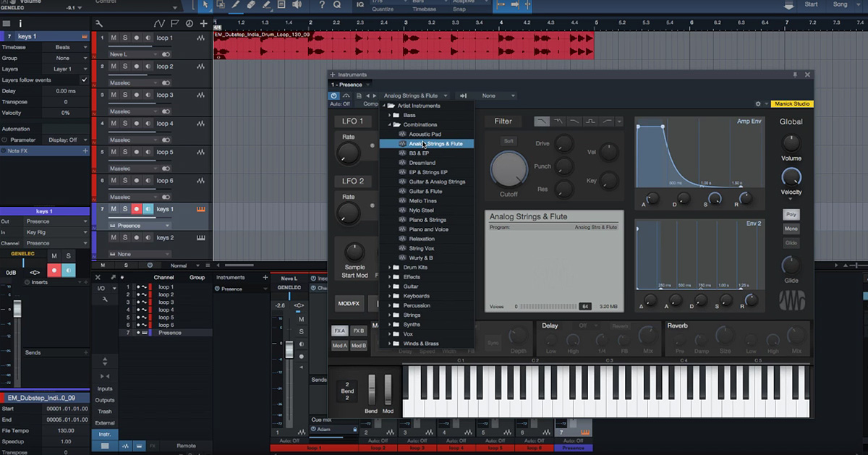Select the Eraser tool
The height and width of the screenshot is (455, 868).
pyautogui.click(x=251, y=5)
